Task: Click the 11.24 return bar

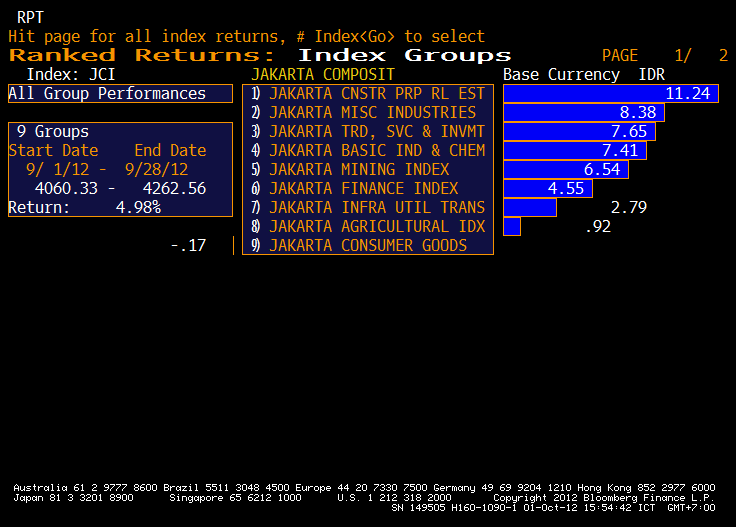Action: tap(610, 94)
